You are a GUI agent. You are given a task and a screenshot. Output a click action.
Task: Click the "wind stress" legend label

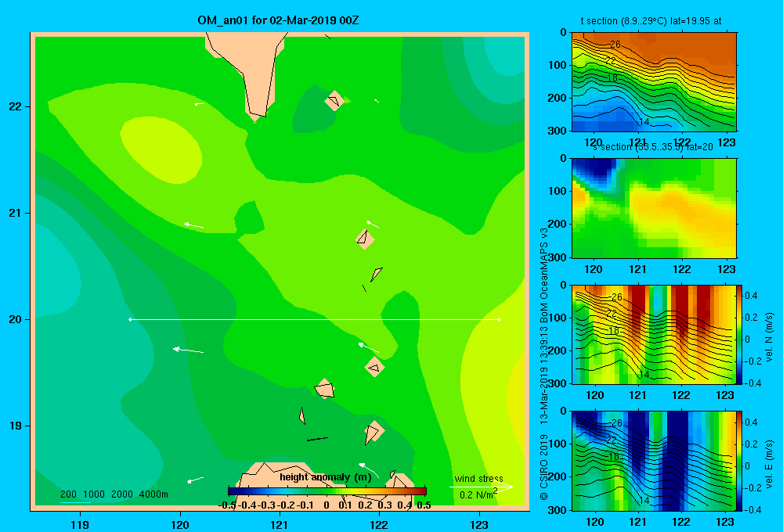point(478,478)
